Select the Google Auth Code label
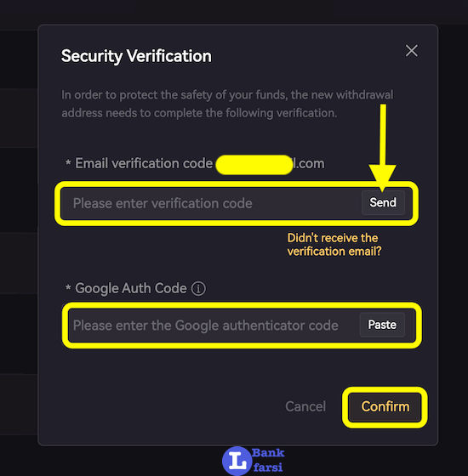Screen dimensions: 468x476 [x=131, y=288]
